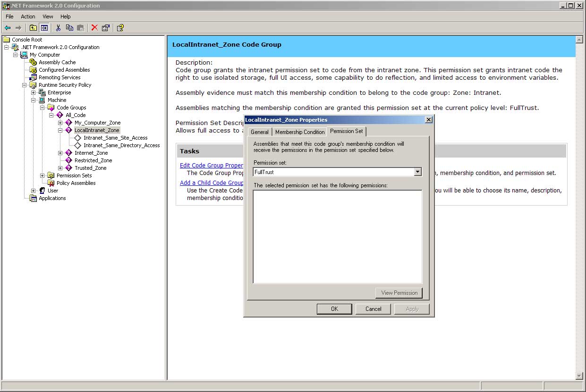Expand the Permission Sets node
Screen dimensions: 586x392
[x=42, y=175]
